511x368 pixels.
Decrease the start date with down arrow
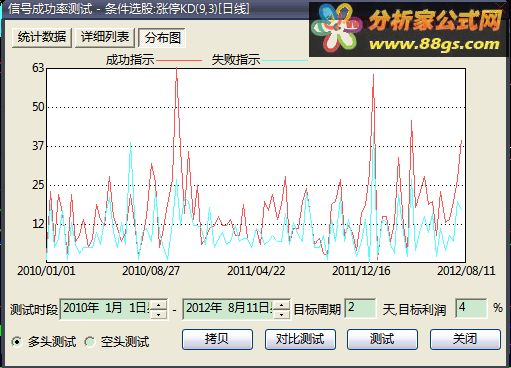(x=159, y=314)
